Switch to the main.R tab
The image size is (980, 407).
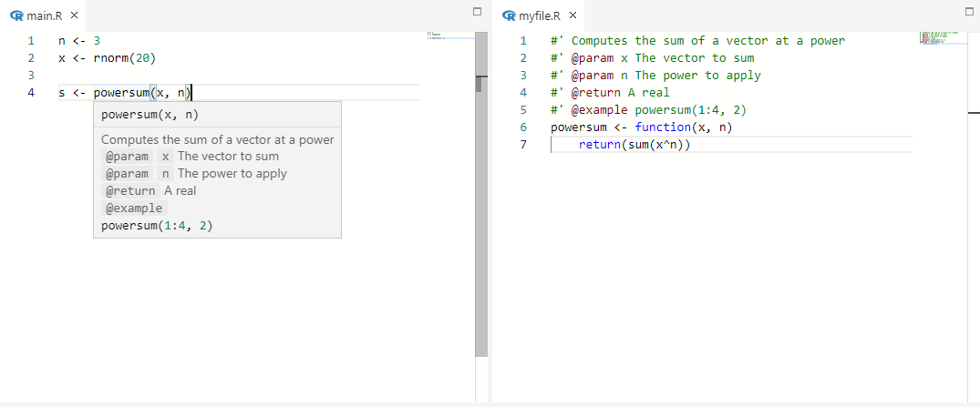point(44,16)
